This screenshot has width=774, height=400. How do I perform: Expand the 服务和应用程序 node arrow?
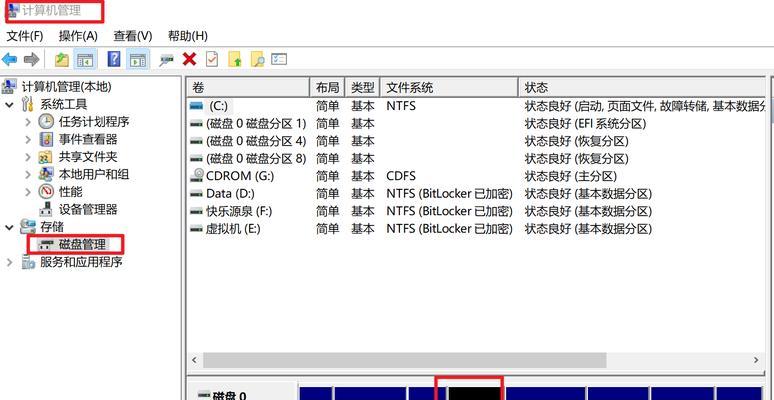click(9, 262)
